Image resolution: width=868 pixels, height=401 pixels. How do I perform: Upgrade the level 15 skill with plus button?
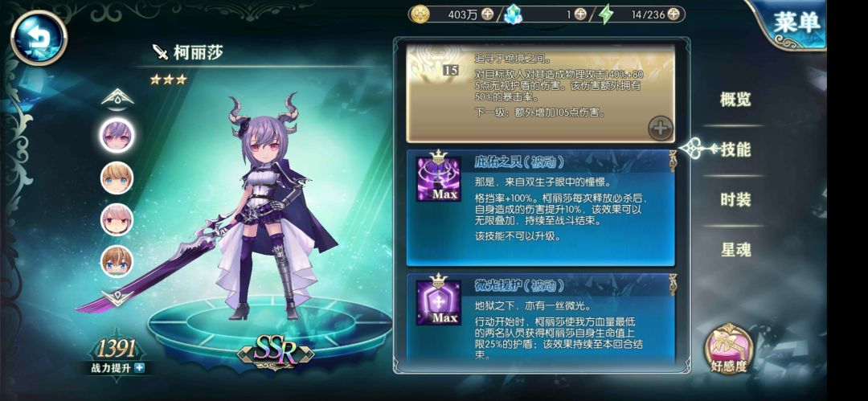(661, 129)
